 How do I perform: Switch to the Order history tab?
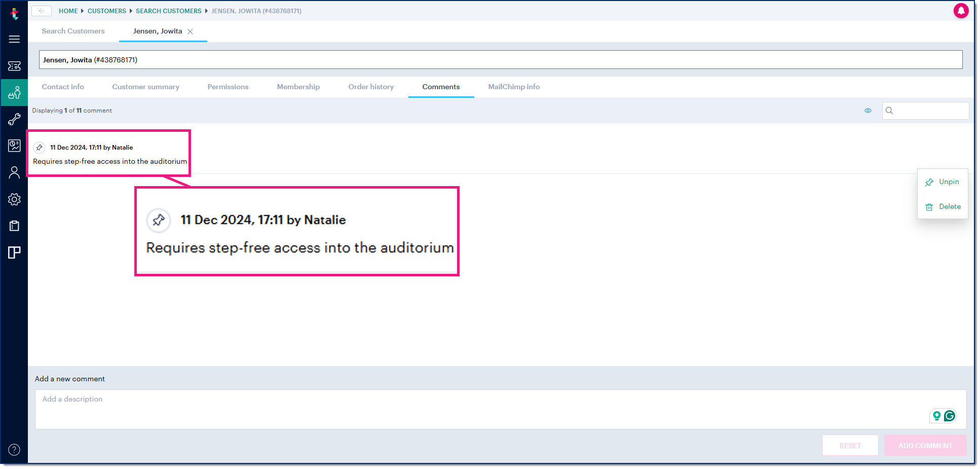pyautogui.click(x=371, y=87)
